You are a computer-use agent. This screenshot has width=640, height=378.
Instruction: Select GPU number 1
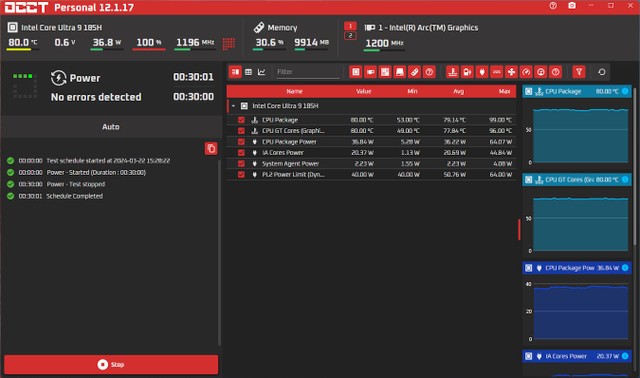pos(350,26)
